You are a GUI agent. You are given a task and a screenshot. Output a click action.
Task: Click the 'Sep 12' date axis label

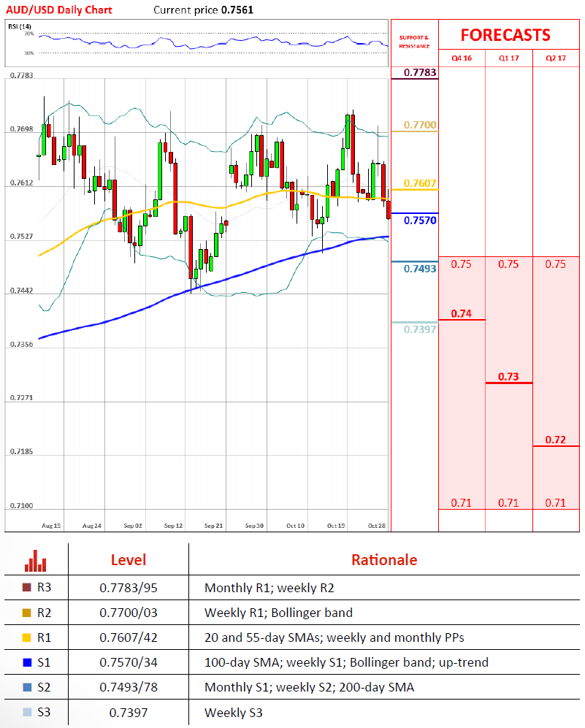click(x=173, y=526)
